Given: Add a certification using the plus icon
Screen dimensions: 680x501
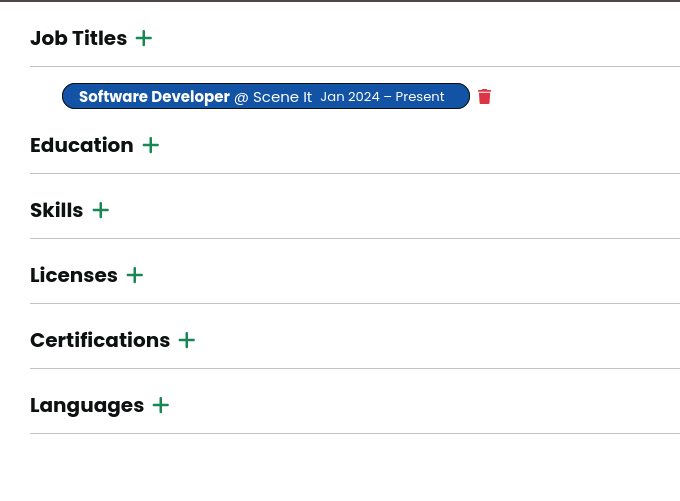Looking at the screenshot, I should [x=186, y=340].
